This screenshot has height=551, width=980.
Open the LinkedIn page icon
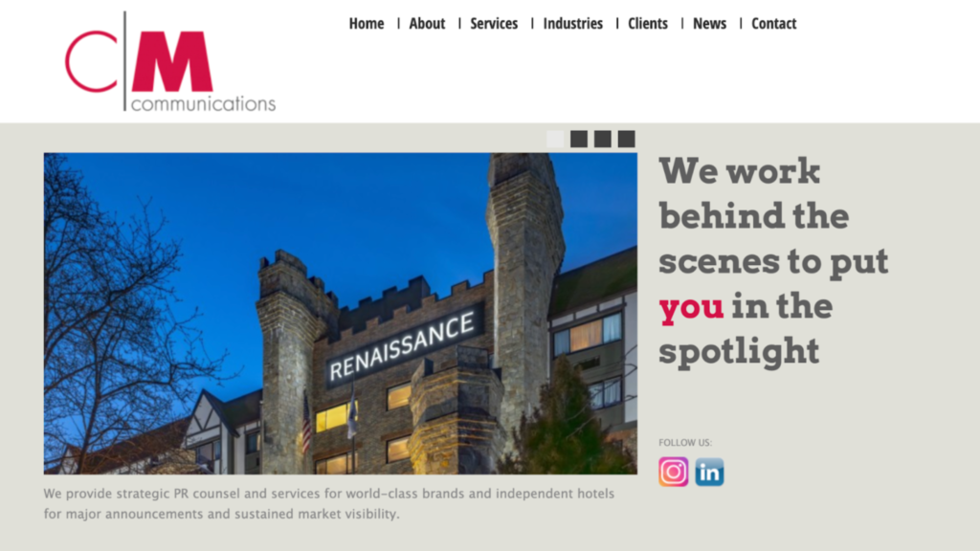tap(709, 472)
